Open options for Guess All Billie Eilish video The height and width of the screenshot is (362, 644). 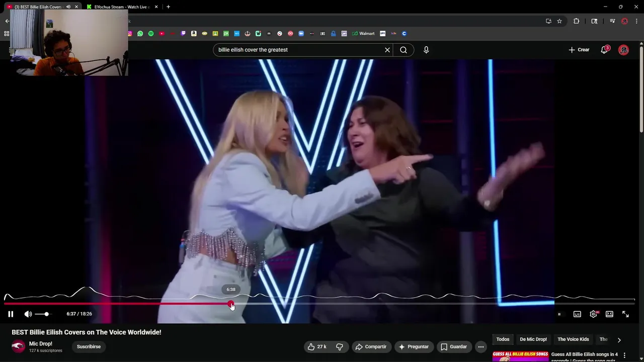pos(625,355)
